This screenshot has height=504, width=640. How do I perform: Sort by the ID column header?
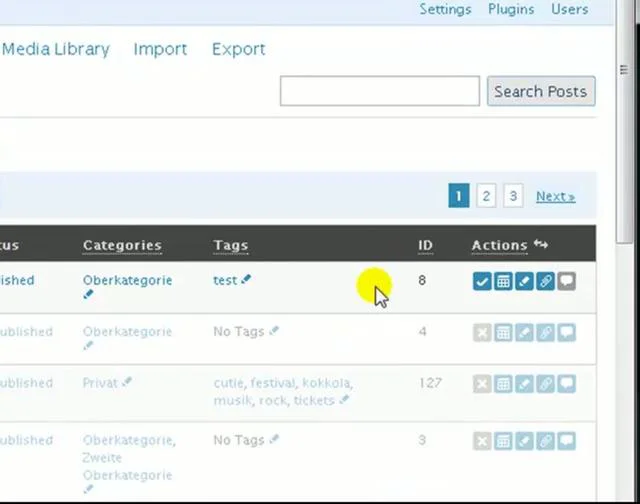pos(425,245)
